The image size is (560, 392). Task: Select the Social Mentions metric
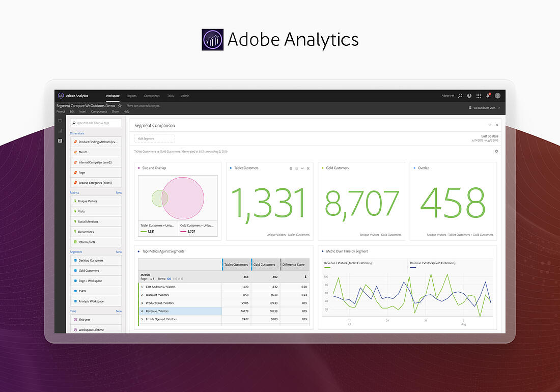[x=96, y=221]
